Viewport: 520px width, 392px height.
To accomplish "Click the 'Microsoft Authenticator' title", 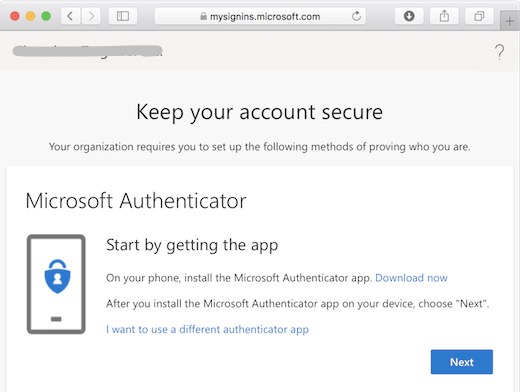I will [136, 201].
